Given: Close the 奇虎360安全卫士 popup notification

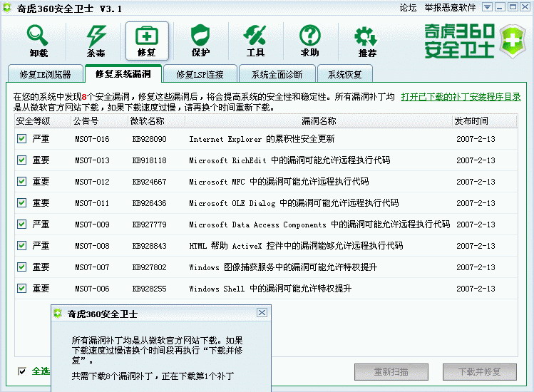Looking at the screenshot, I should click(x=262, y=313).
